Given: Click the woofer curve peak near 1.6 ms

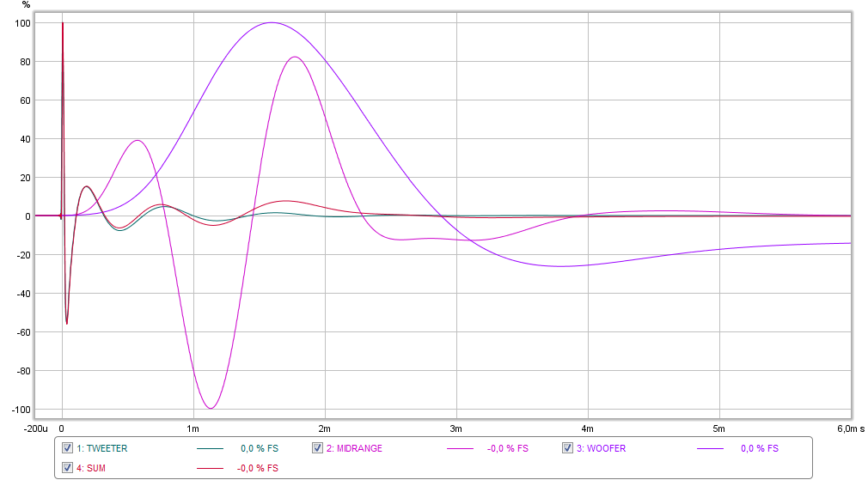Looking at the screenshot, I should click(271, 22).
